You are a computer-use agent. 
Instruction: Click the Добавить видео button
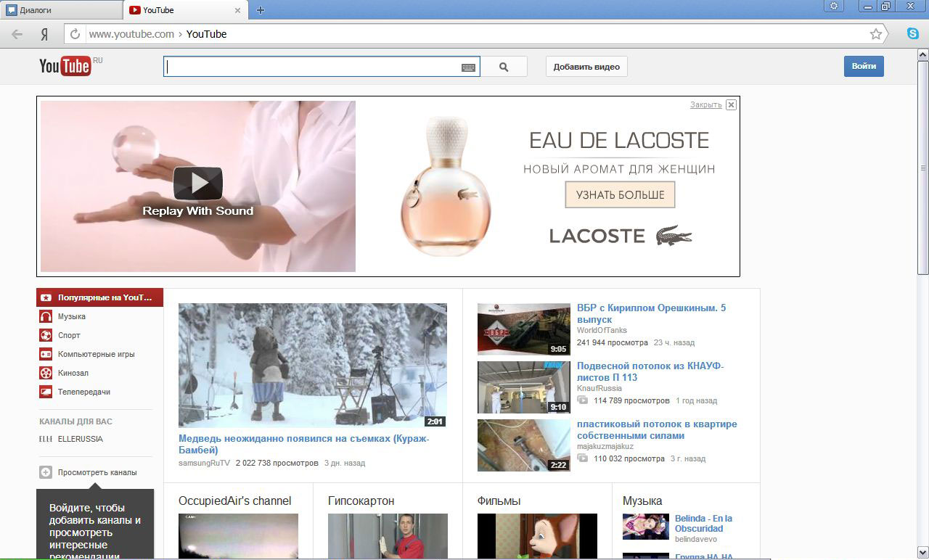[586, 67]
